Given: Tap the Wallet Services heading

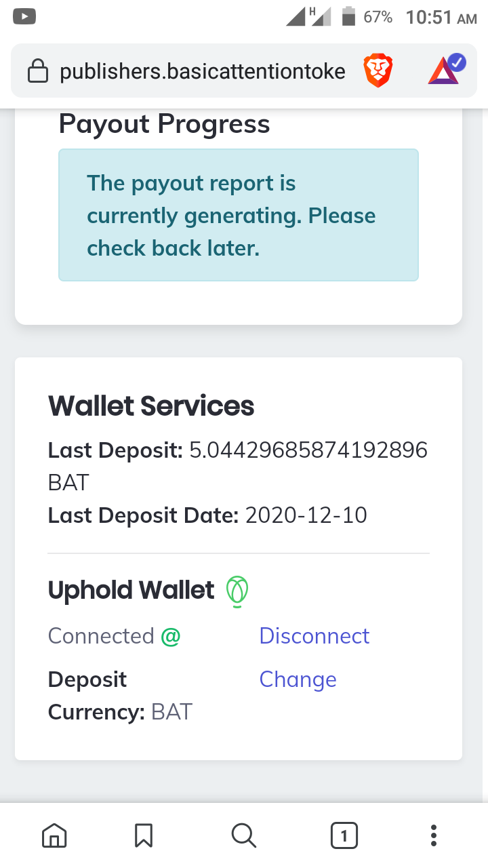Looking at the screenshot, I should [151, 406].
